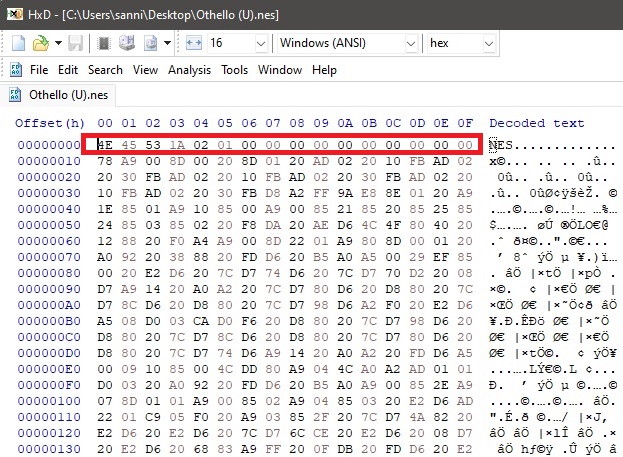Open the Window menu
The width and height of the screenshot is (623, 457).
[x=280, y=70]
